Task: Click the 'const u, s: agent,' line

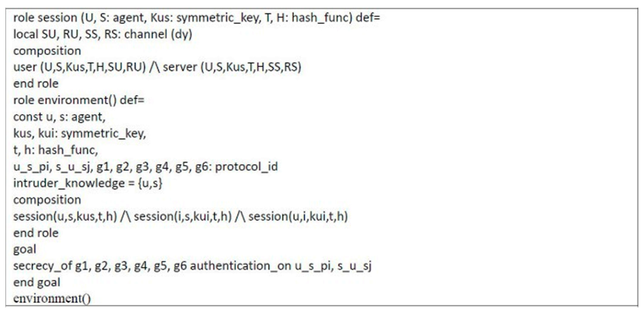Action: click(59, 117)
